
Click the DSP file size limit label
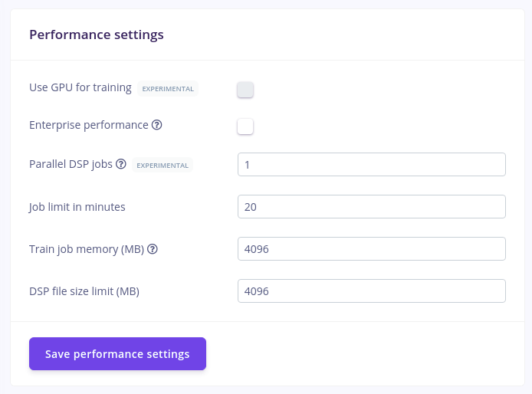[x=84, y=291]
